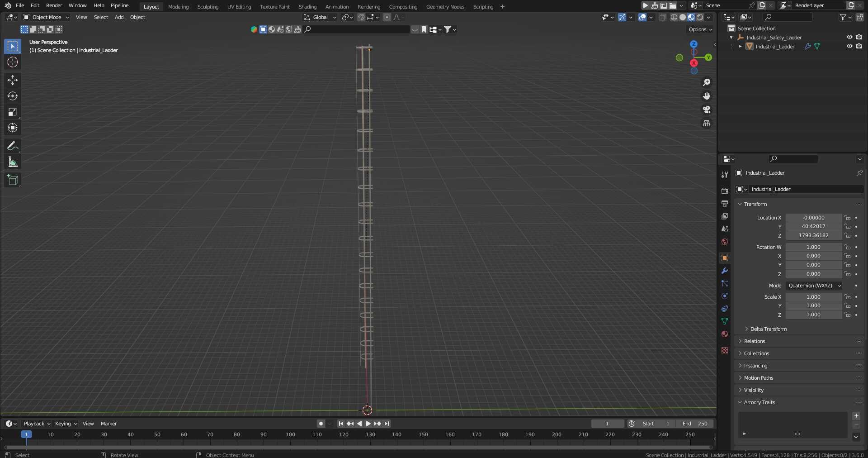Open the Keying popover in timeline
868x458 pixels.
click(66, 424)
